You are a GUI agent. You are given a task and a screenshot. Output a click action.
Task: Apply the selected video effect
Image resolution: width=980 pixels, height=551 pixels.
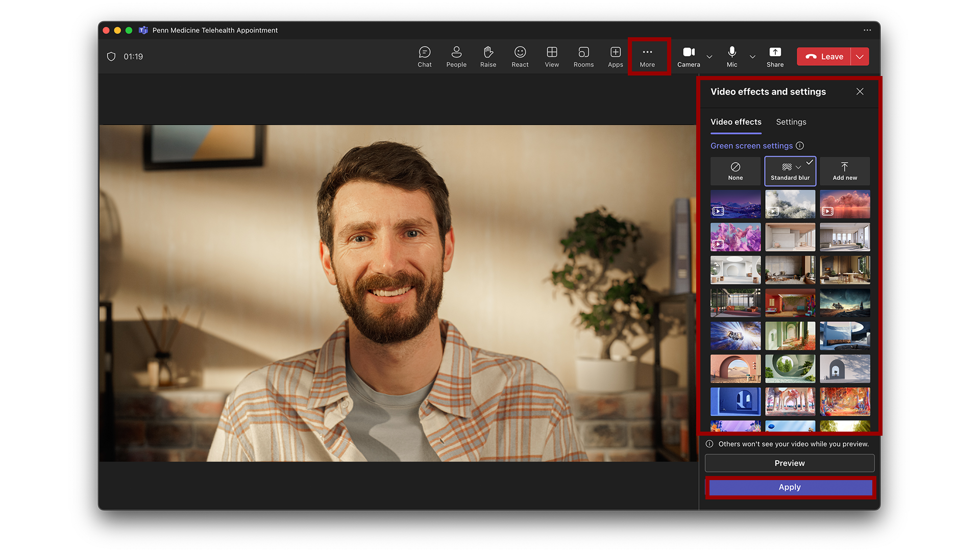point(790,487)
